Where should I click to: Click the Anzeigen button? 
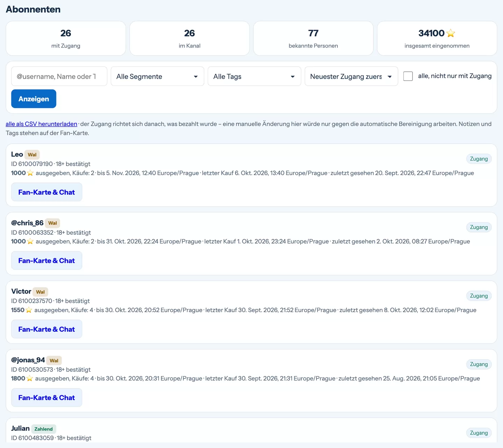click(34, 99)
